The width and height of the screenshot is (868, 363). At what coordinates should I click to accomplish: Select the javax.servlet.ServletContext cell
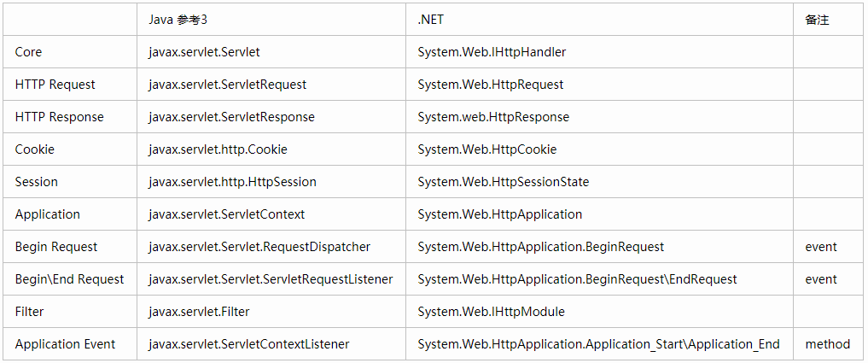(x=271, y=214)
